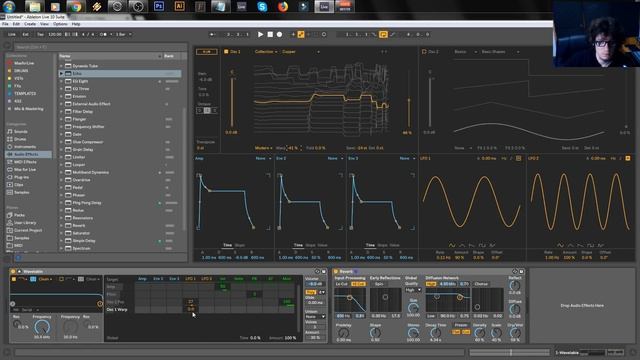The width and height of the screenshot is (640, 360).
Task: Open Skype from the Windows taskbar
Action: [262, 7]
